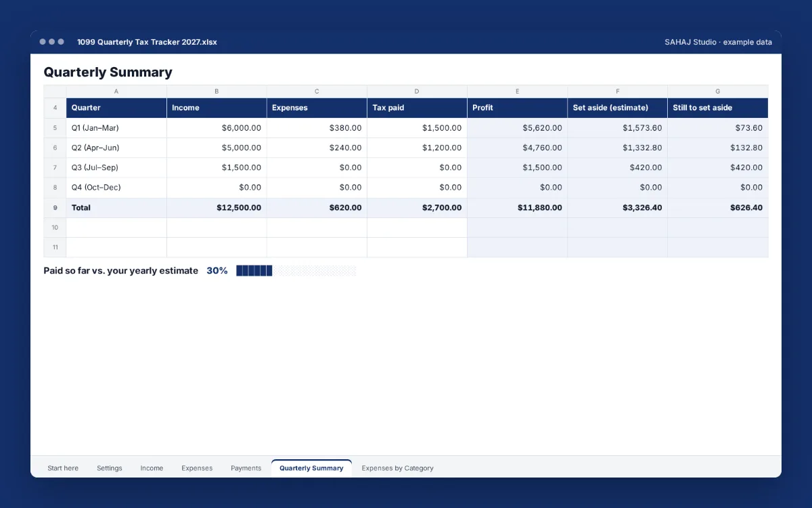Screen dimensions: 812x508
Task: Click the $5,620.00 profit cell
Action: click(x=517, y=128)
